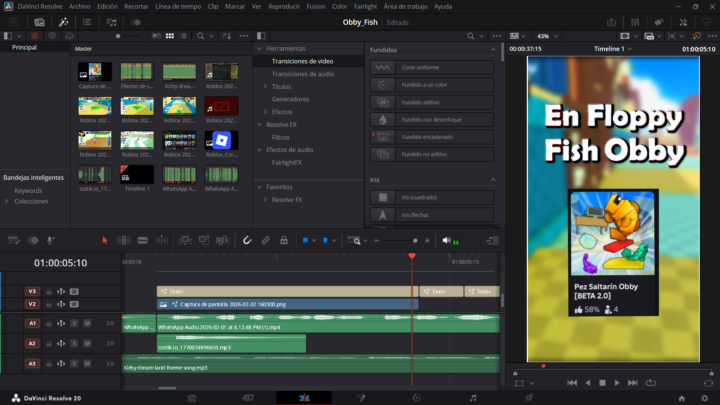This screenshot has height=405, width=720.
Task: Expand Colecciones under smart bins
Action: click(x=6, y=201)
